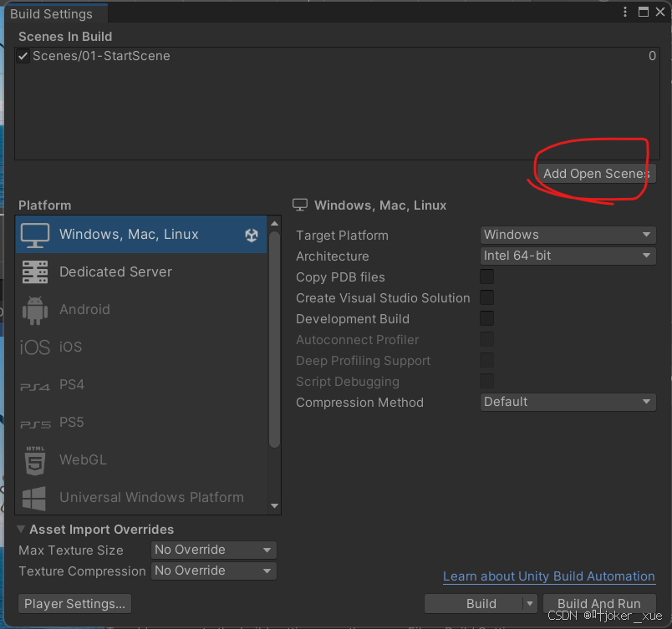Click Build And Run
The height and width of the screenshot is (629, 672).
coord(599,604)
